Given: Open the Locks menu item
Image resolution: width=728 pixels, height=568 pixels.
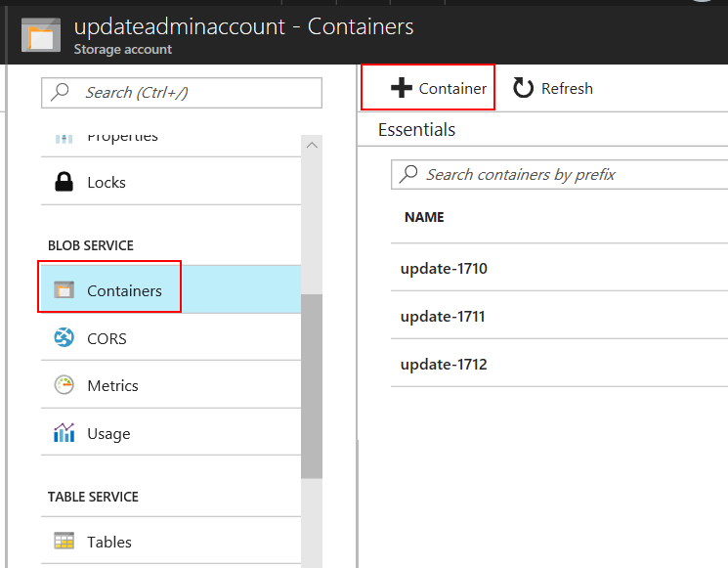Looking at the screenshot, I should [171, 182].
